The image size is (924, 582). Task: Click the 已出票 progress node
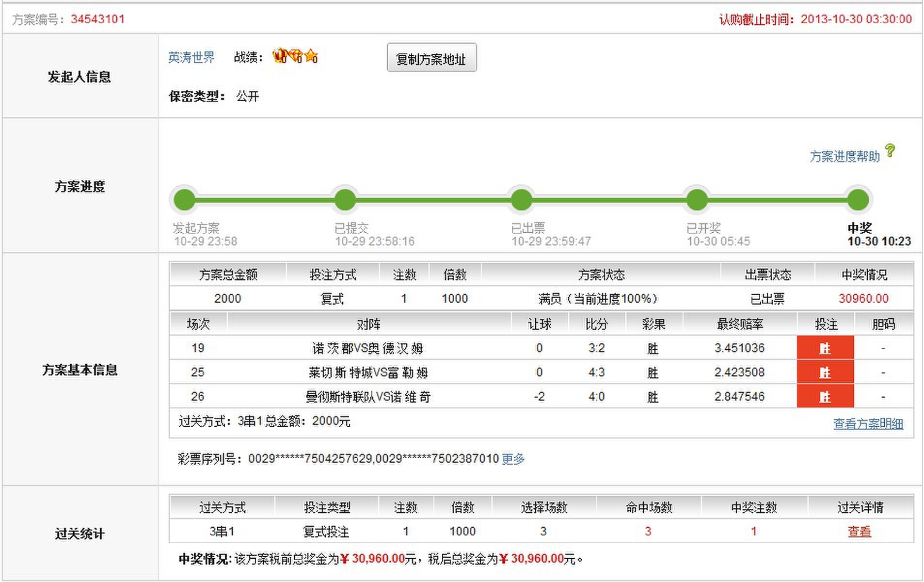point(522,200)
